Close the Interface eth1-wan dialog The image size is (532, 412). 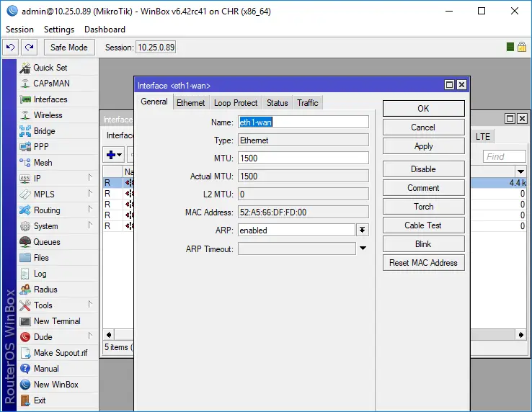coord(462,85)
